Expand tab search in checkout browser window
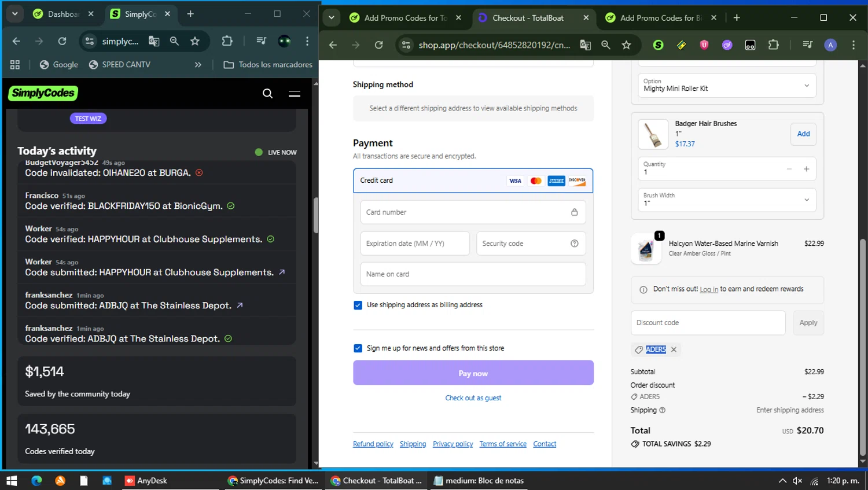 coord(332,18)
